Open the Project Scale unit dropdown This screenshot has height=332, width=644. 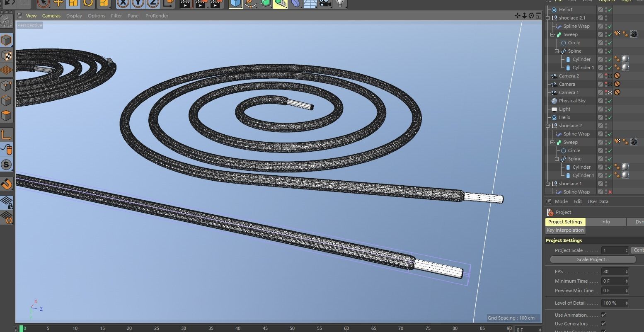(x=637, y=250)
